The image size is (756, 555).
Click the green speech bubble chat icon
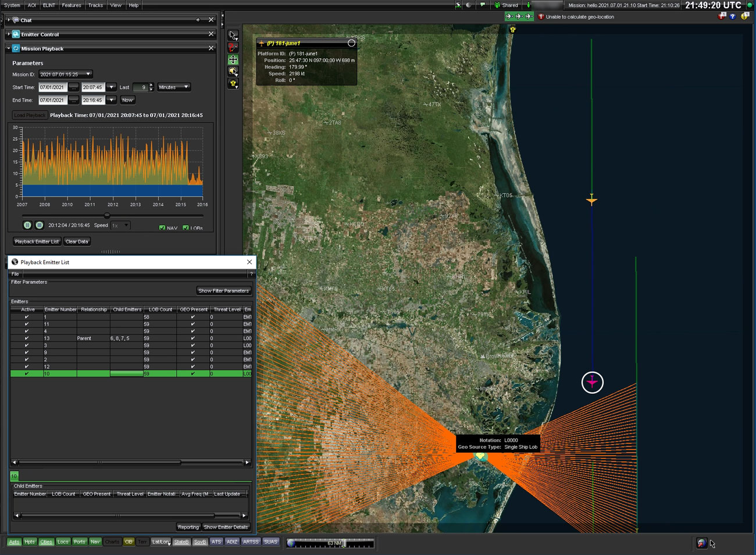pyautogui.click(x=482, y=5)
